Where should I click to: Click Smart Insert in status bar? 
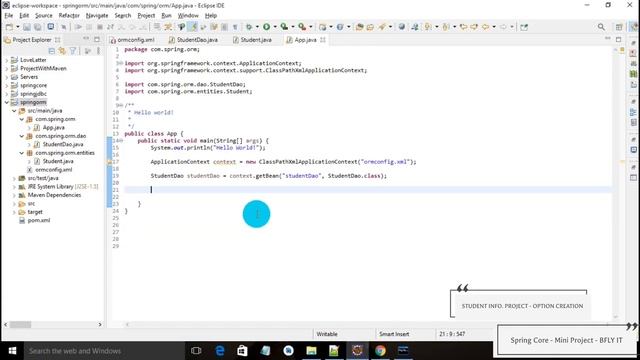[x=394, y=334]
